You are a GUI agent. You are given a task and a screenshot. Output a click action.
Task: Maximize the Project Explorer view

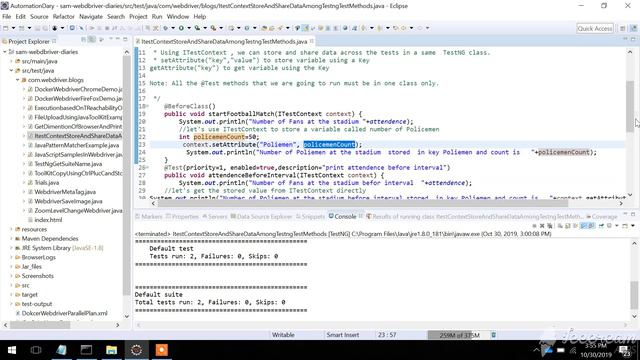click(x=125, y=39)
